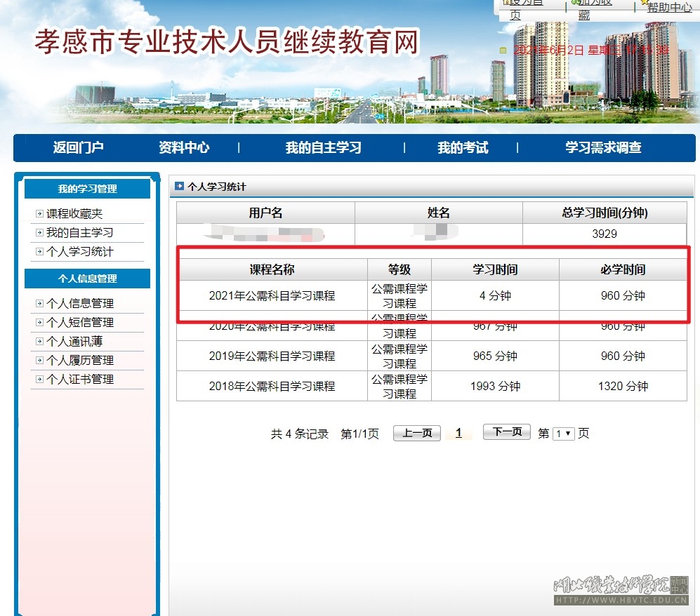Click the plus icon next to 课程收藏夹
This screenshot has height=616, width=700.
coord(39,214)
